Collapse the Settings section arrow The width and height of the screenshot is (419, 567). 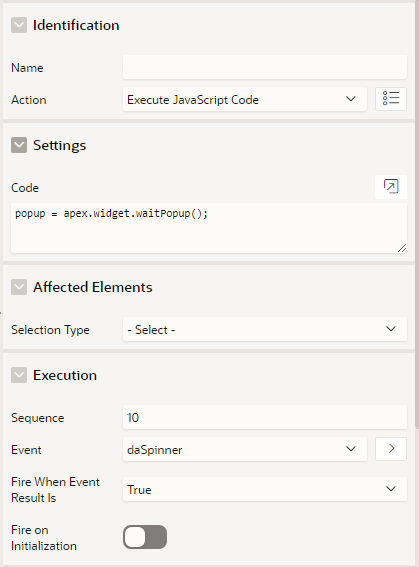click(19, 145)
